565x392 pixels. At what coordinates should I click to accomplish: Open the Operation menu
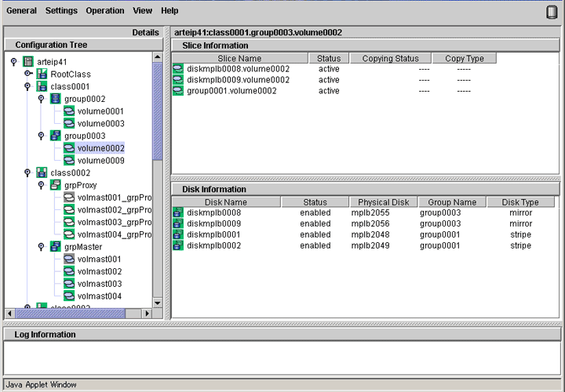105,11
